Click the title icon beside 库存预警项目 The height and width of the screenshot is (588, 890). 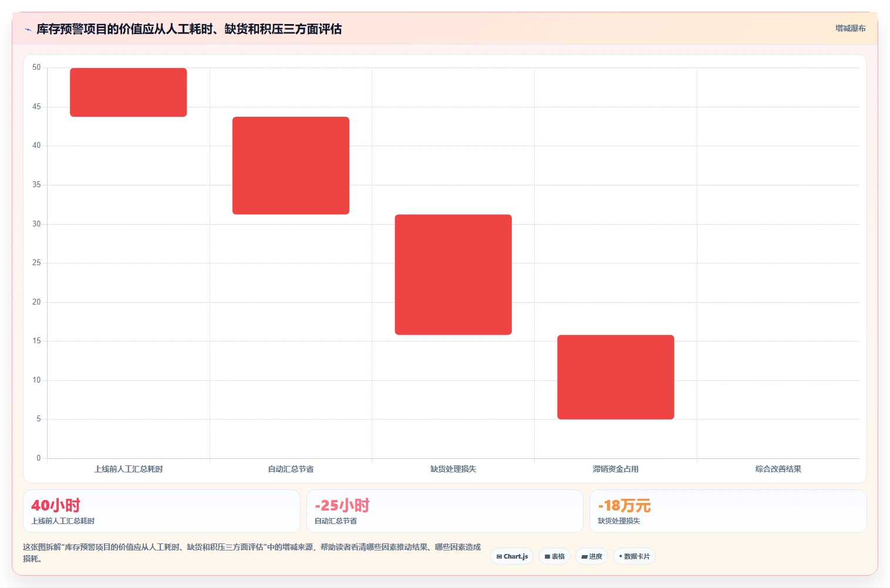click(x=28, y=29)
